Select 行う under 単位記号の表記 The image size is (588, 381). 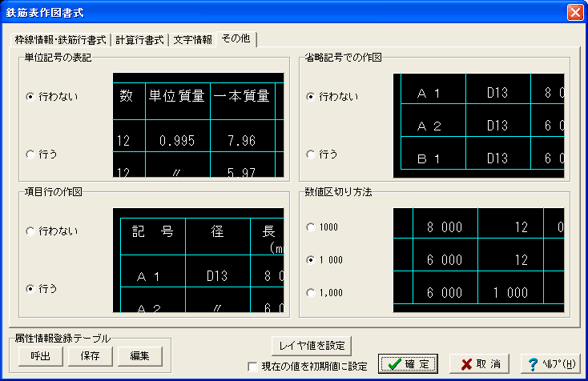coord(41,154)
